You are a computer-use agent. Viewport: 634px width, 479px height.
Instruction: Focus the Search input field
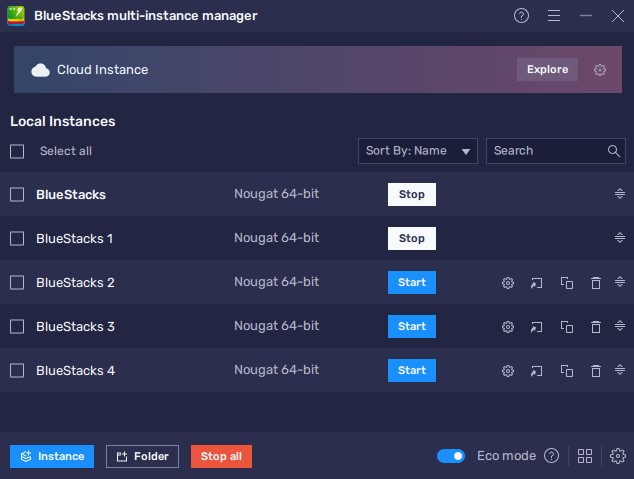click(x=556, y=151)
